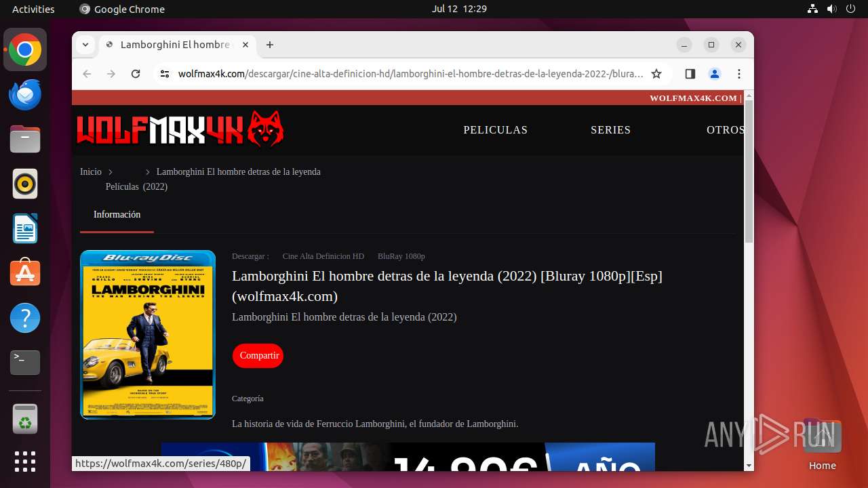The height and width of the screenshot is (488, 868).
Task: Click the page vertical scrollbar thumb
Action: [x=749, y=172]
